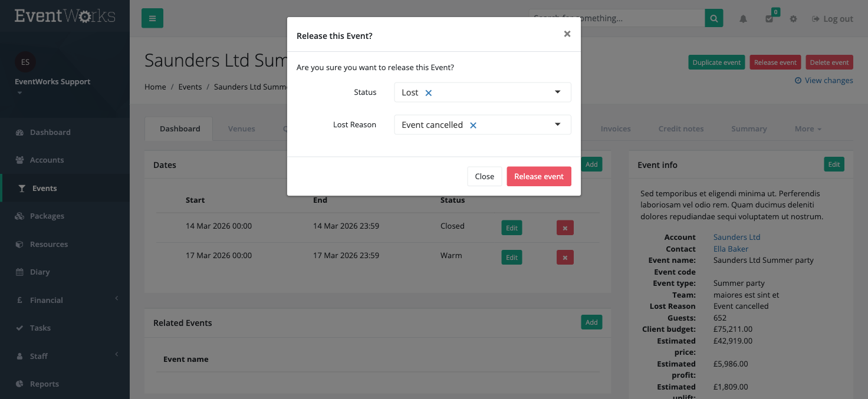Screen dimensions: 868x399
Task: Click the Closed status cell
Action: (452, 226)
